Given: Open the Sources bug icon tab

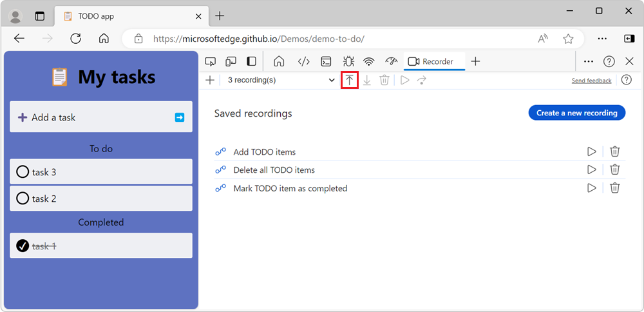Looking at the screenshot, I should [x=348, y=62].
